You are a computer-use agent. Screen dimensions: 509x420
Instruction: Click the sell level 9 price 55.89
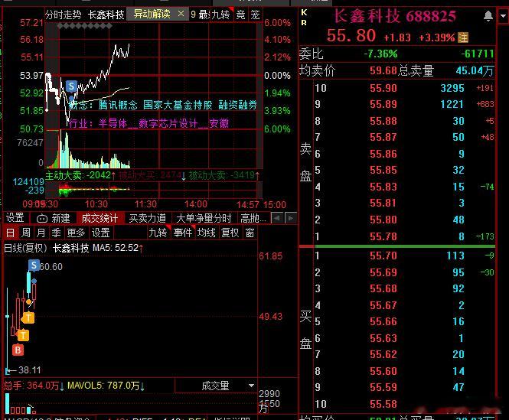(383, 104)
